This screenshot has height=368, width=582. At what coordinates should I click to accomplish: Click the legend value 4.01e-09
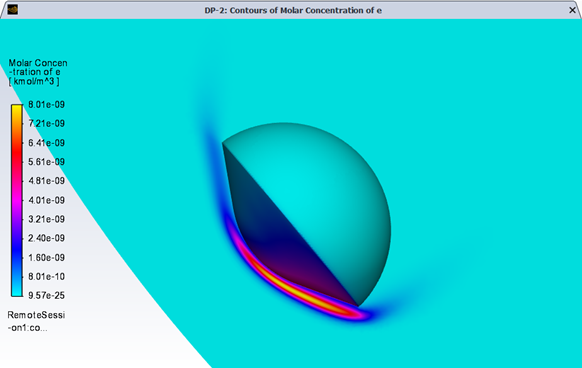point(46,200)
